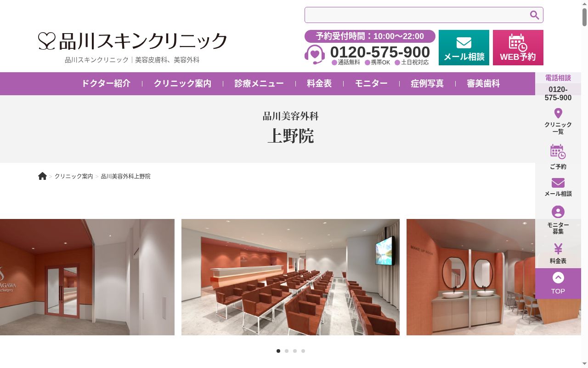Click the 予約受付時間 banner text
Viewport: 588px width, 368px height.
coord(370,36)
